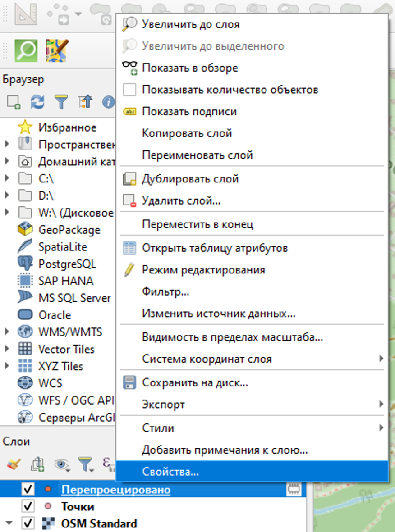Open the QuickOSM map editing icon

click(57, 50)
